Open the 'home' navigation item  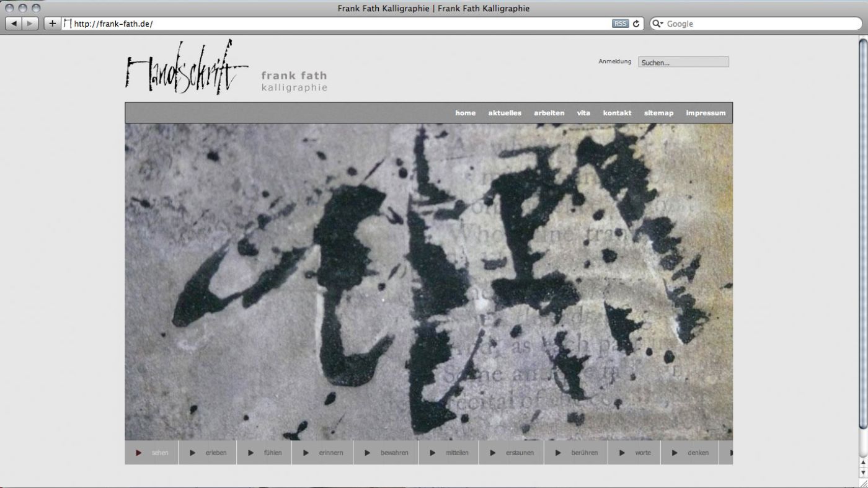(465, 113)
